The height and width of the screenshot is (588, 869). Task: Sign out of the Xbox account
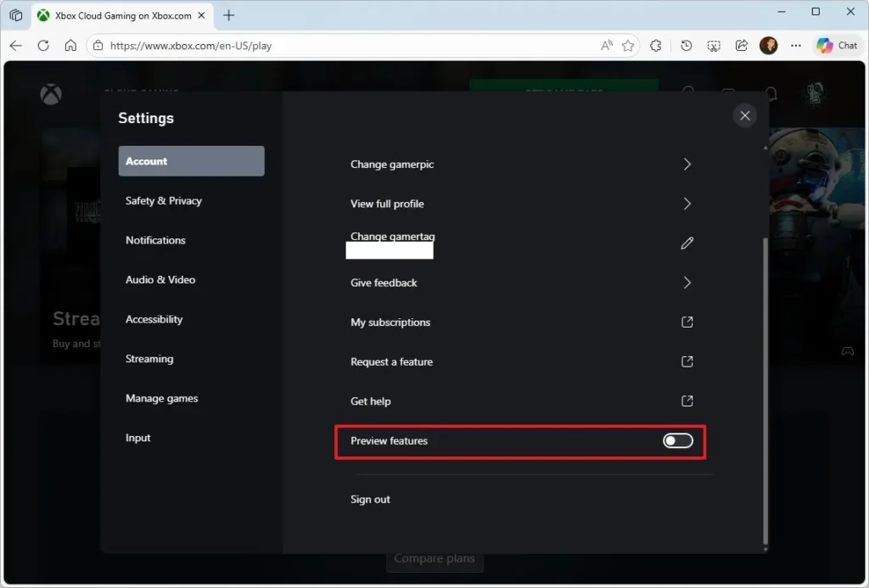tap(371, 499)
